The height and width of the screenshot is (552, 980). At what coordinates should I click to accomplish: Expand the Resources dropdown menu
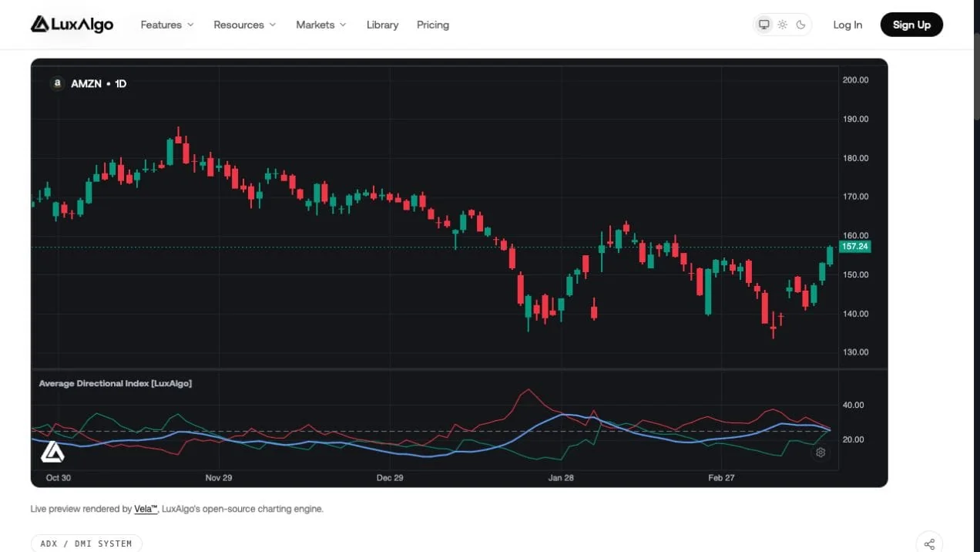pyautogui.click(x=244, y=25)
